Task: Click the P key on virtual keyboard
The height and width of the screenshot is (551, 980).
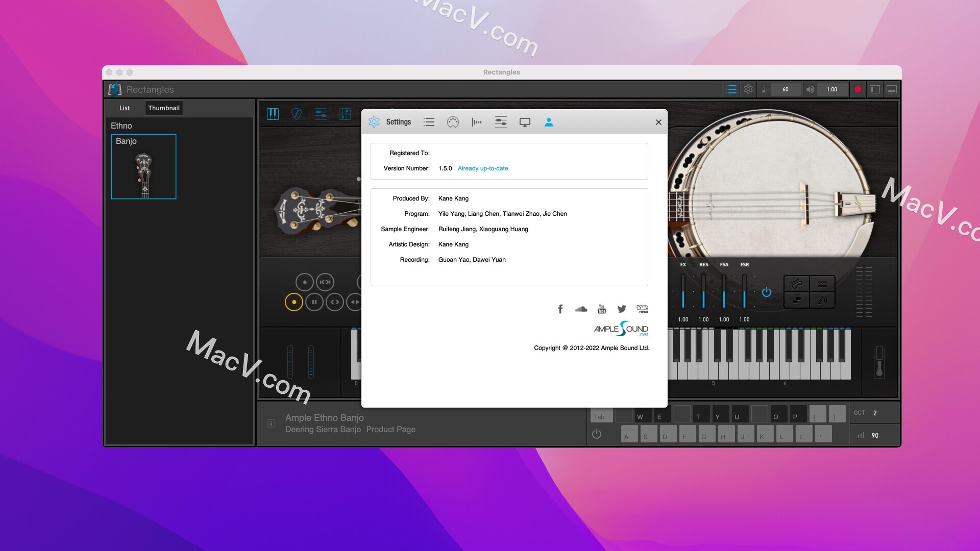Action: [798, 414]
